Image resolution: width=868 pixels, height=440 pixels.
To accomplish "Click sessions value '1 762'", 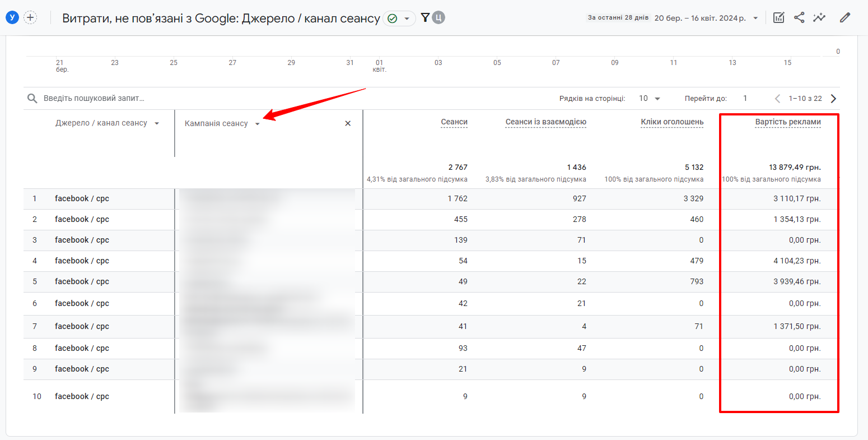I will 458,198.
